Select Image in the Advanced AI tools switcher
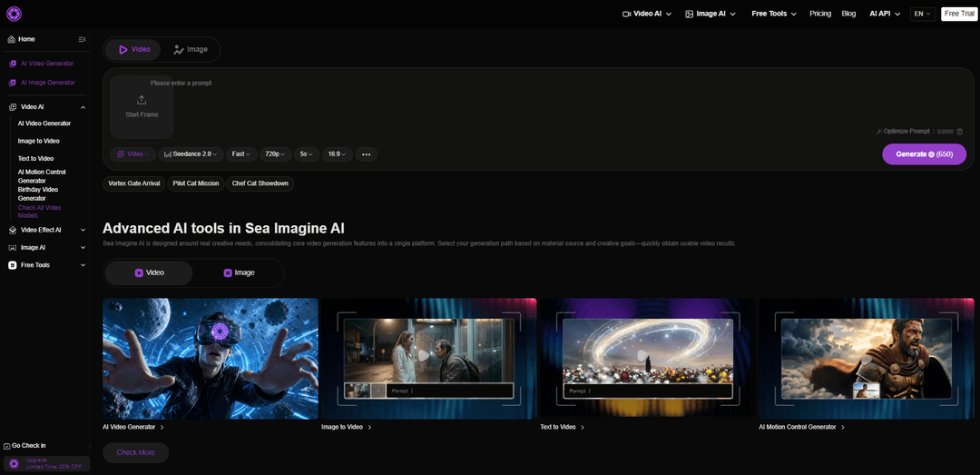 coord(238,272)
